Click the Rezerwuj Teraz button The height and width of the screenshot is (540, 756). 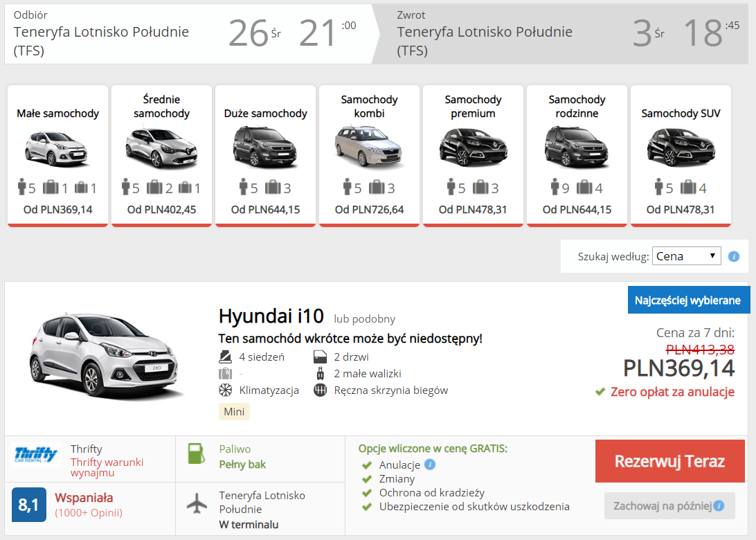pyautogui.click(x=669, y=461)
